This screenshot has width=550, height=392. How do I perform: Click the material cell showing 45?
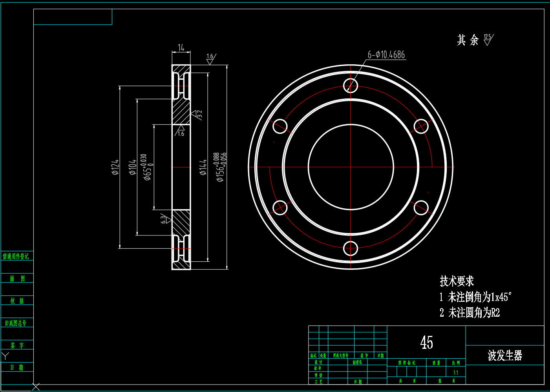coord(426,343)
